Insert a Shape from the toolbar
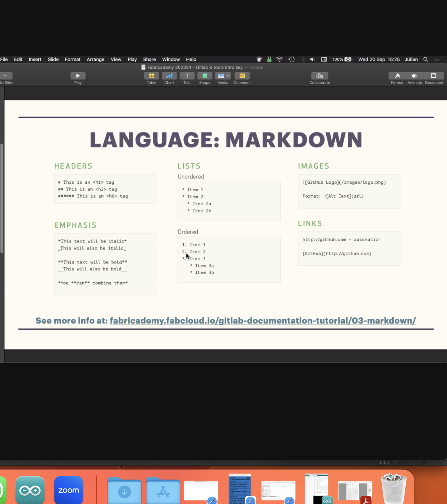447x504 pixels. click(205, 76)
